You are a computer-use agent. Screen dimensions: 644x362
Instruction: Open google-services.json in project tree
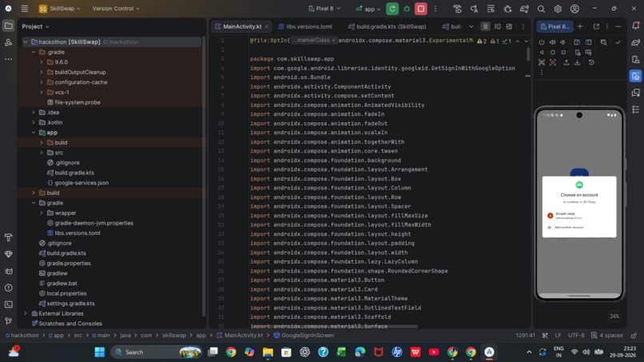pyautogui.click(x=81, y=183)
